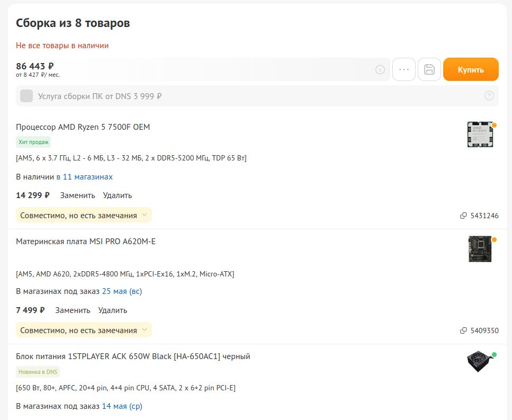
Task: Click the total price 86 443 ₽
Action: (34, 66)
